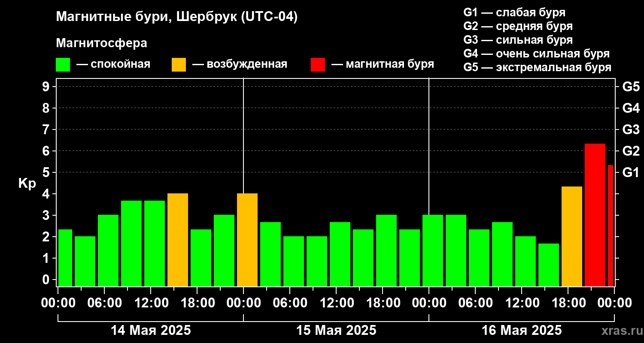
Task: Click the G5 label on the right axis
Action: pos(631,87)
